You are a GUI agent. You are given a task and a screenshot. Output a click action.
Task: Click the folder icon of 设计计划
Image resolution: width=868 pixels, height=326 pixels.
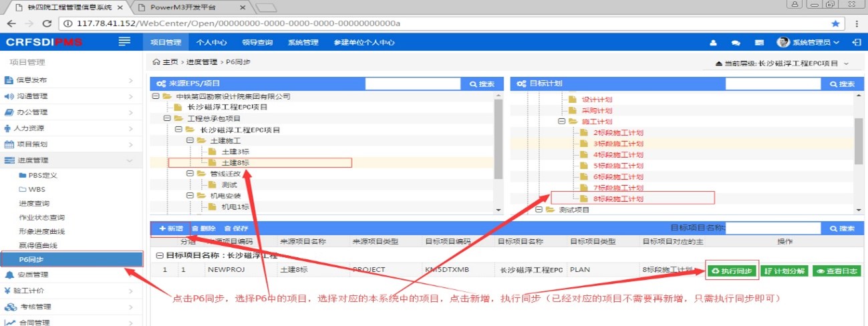572,100
